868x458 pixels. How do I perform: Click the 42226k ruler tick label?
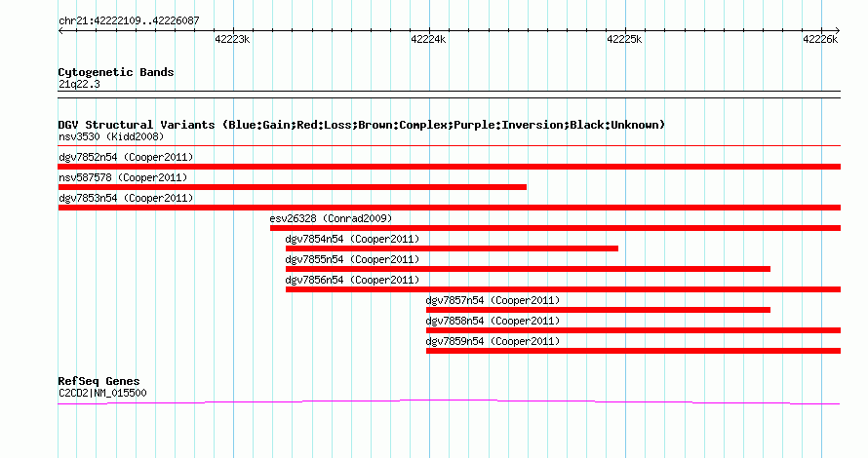(x=820, y=39)
